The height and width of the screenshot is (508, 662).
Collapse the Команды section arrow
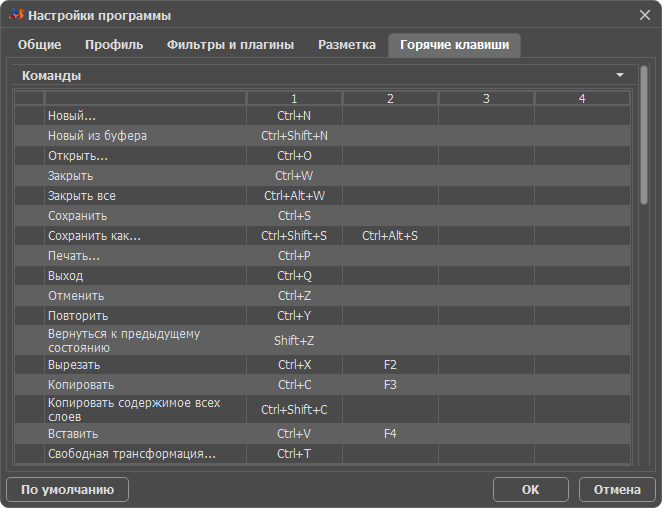click(x=620, y=75)
